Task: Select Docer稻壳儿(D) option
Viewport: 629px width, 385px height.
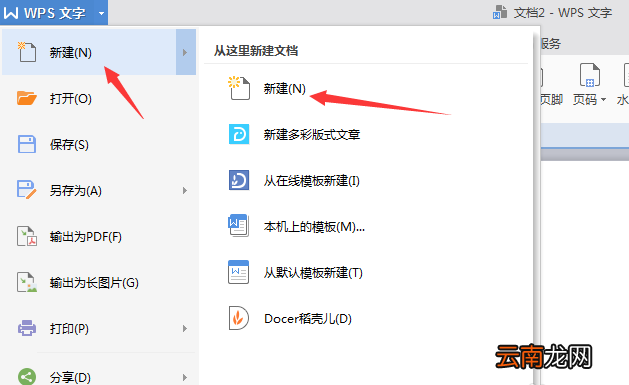Action: (x=308, y=319)
